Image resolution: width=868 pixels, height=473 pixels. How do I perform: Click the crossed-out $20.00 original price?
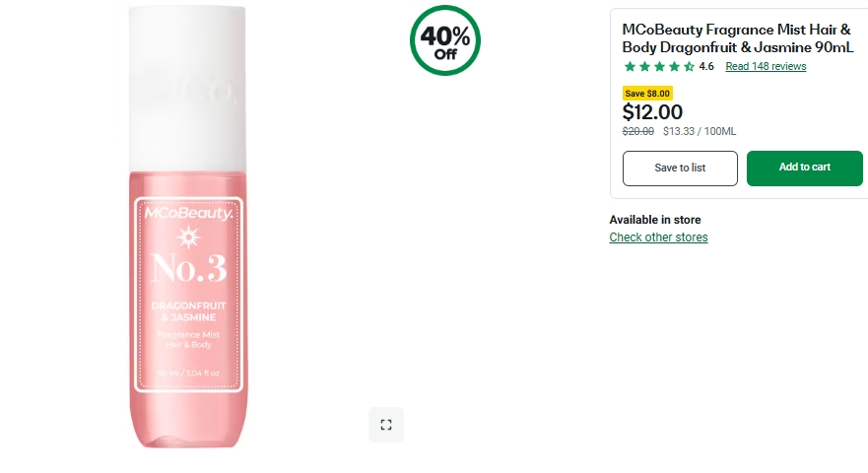coord(638,132)
